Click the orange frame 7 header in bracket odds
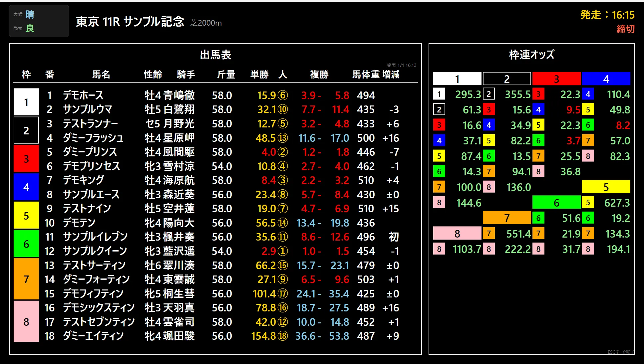 tap(507, 218)
